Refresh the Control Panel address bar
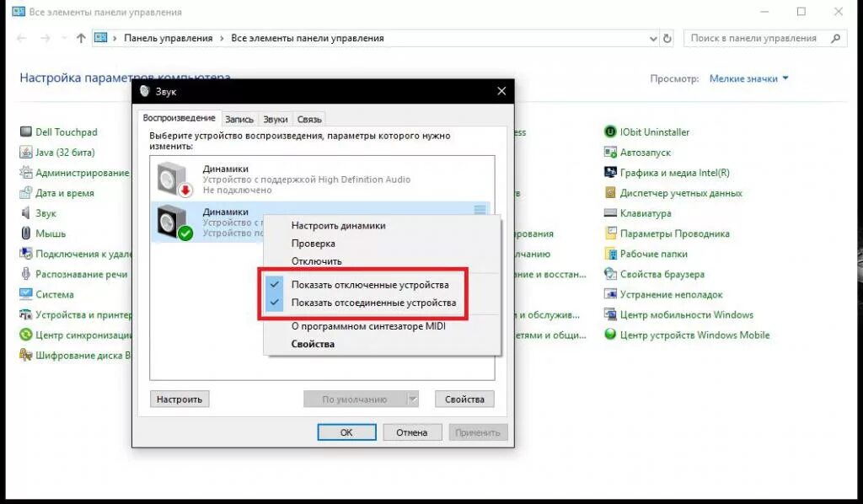 coord(667,38)
